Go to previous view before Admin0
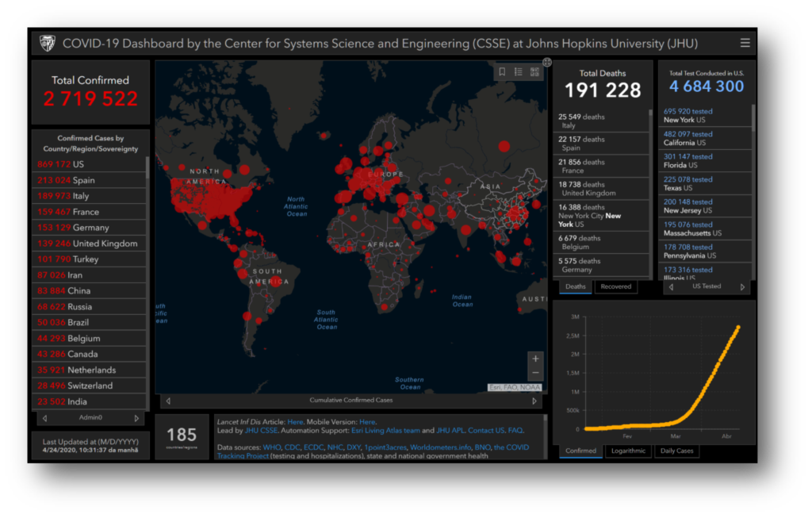 (x=45, y=418)
